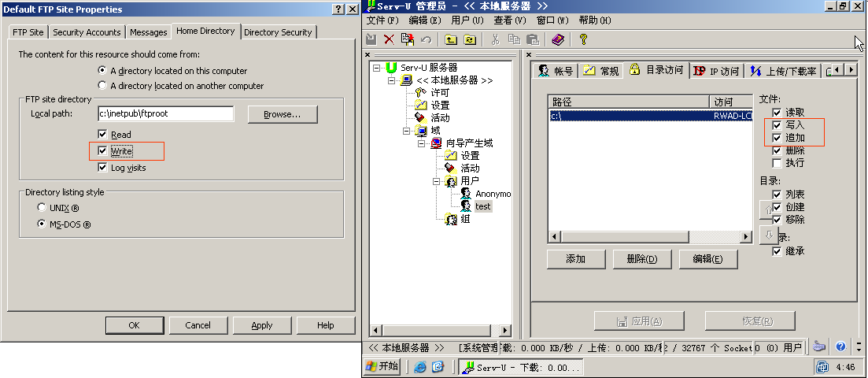Click the yellow question mark toolbar icon
The width and height of the screenshot is (868, 378).
(583, 39)
